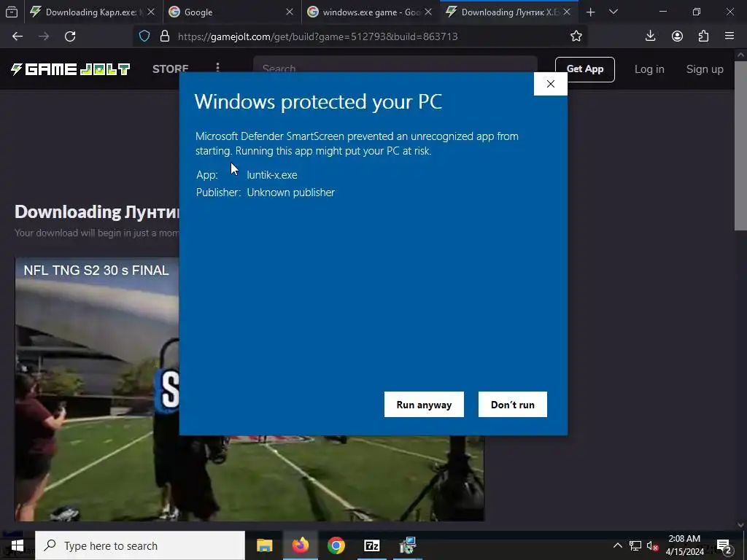The height and width of the screenshot is (560, 747).
Task: Click the Game Jolt logo
Action: 70,69
